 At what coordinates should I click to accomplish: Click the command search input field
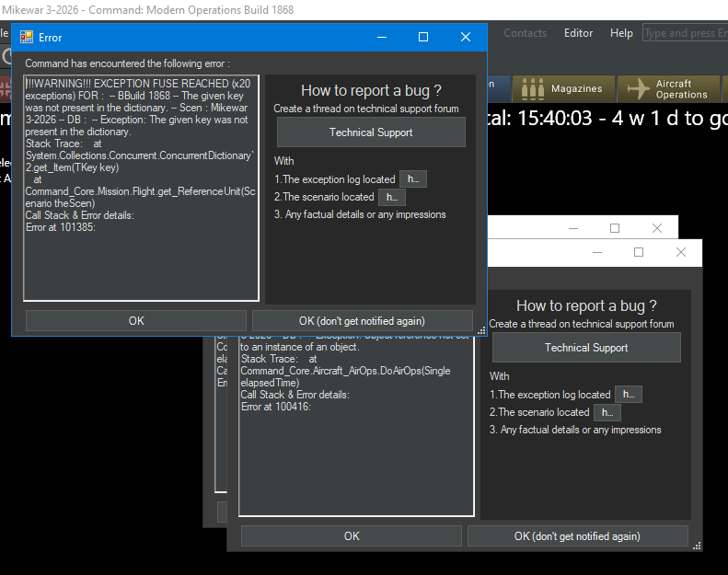click(x=686, y=33)
